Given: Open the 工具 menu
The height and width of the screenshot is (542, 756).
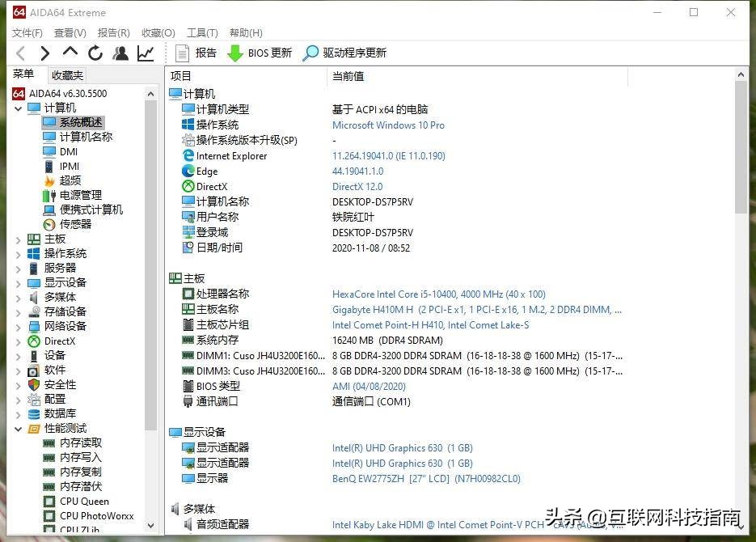Looking at the screenshot, I should (x=201, y=33).
